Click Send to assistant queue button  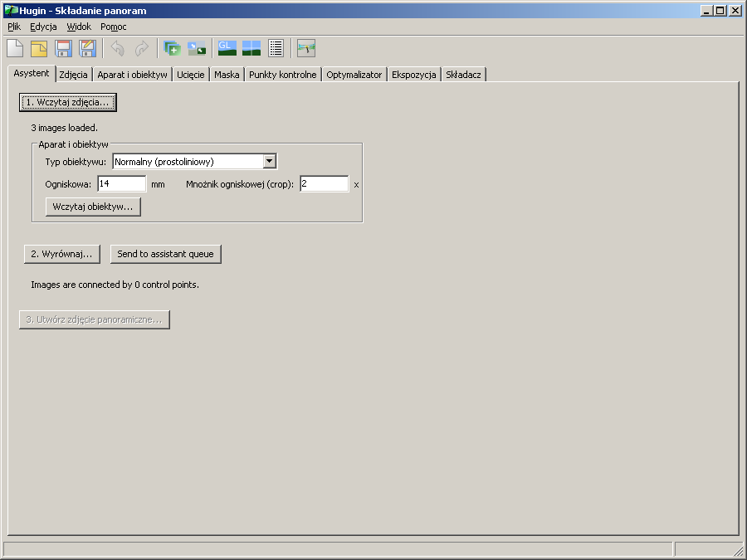point(166,254)
